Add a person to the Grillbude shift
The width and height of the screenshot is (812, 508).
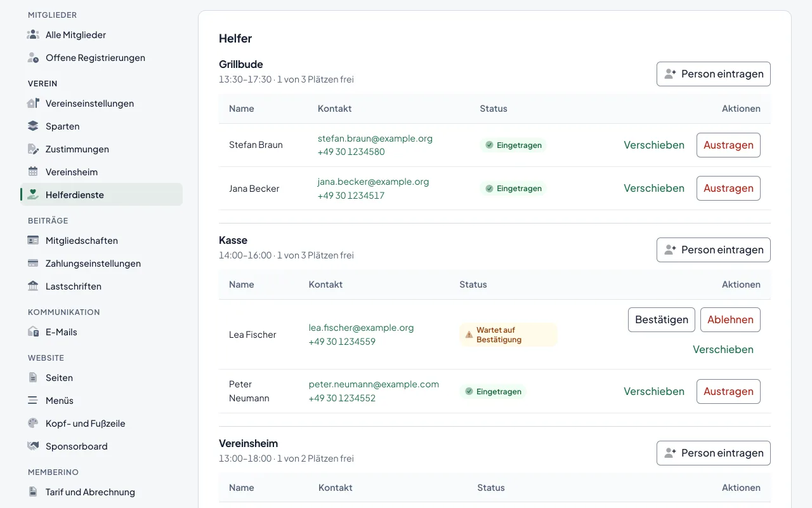pyautogui.click(x=714, y=74)
